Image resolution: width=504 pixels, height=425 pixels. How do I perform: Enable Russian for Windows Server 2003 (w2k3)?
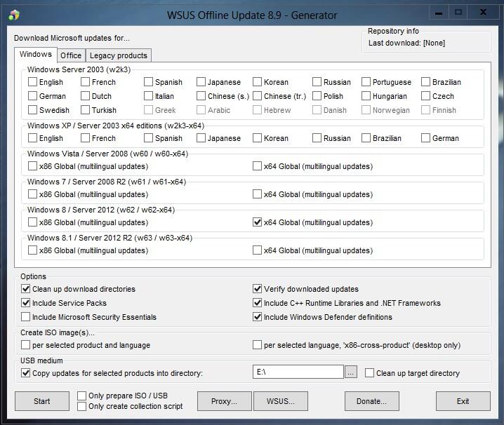click(x=317, y=82)
